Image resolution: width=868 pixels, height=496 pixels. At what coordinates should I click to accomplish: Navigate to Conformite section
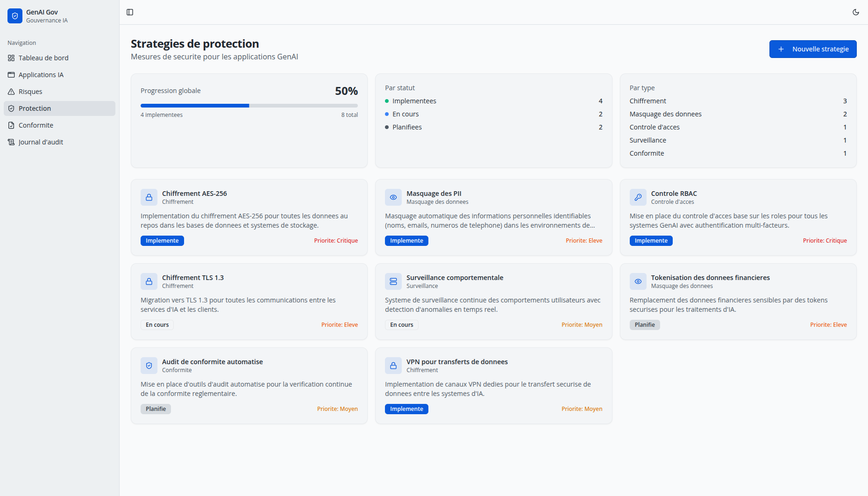pos(36,125)
